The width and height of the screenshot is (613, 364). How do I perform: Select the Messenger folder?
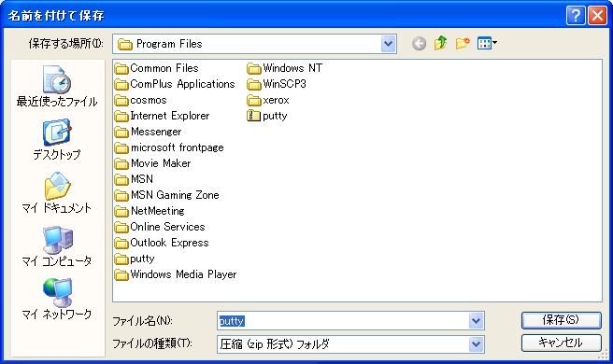(149, 132)
